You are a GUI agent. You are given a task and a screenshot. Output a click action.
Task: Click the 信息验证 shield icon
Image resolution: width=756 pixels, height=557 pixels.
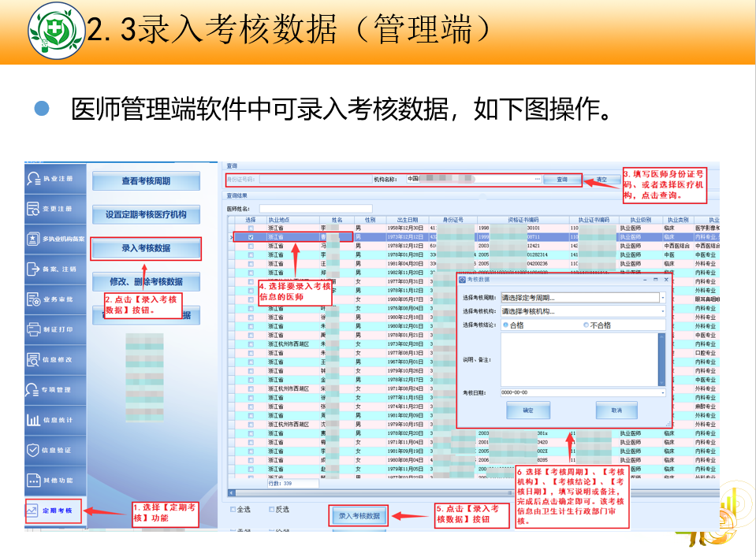coord(33,450)
